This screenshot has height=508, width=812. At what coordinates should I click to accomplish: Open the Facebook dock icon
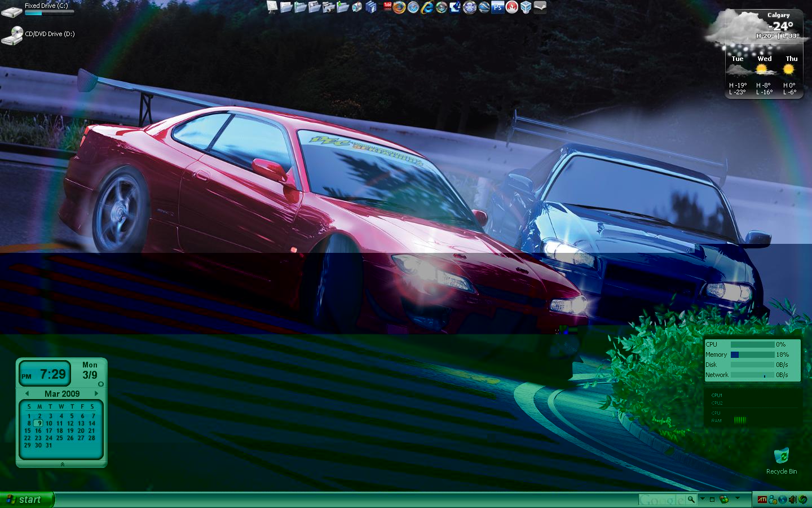click(371, 7)
